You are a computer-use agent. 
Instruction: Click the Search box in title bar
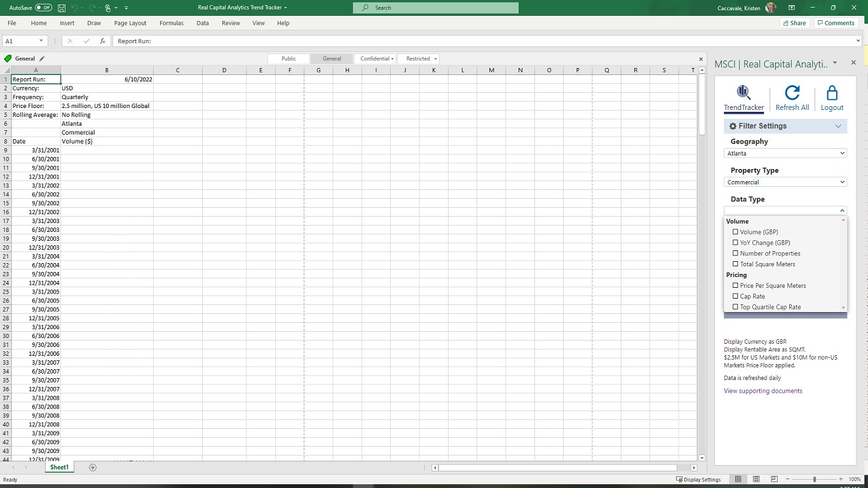pos(436,8)
